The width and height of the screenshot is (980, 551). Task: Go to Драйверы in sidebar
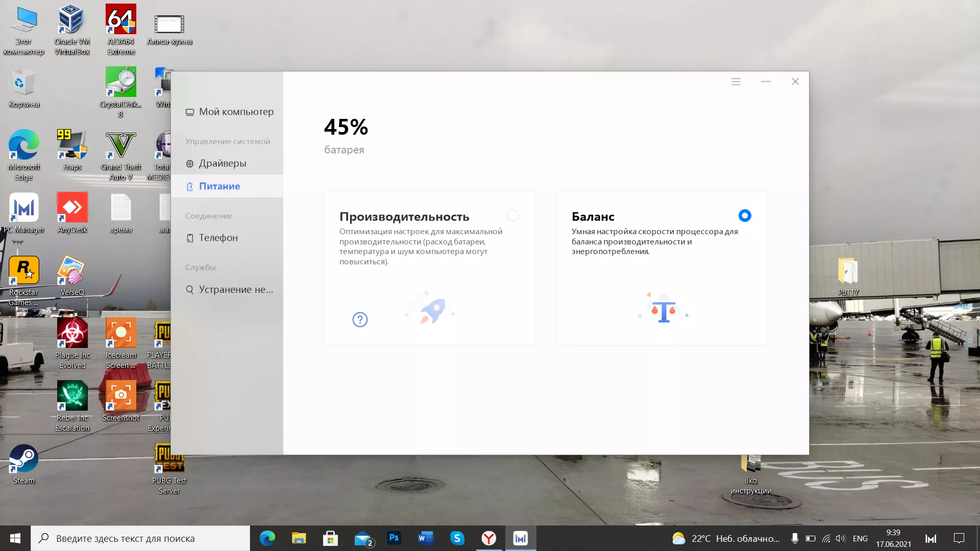(222, 163)
